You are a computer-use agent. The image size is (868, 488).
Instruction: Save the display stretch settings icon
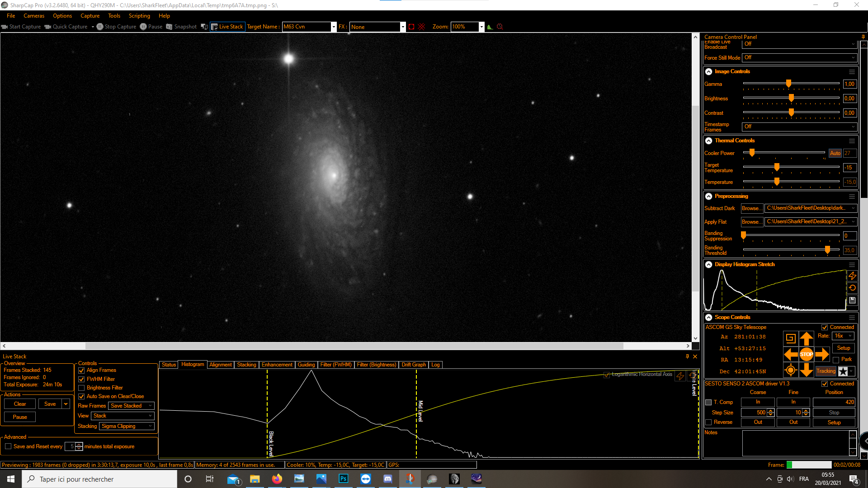coord(852,300)
